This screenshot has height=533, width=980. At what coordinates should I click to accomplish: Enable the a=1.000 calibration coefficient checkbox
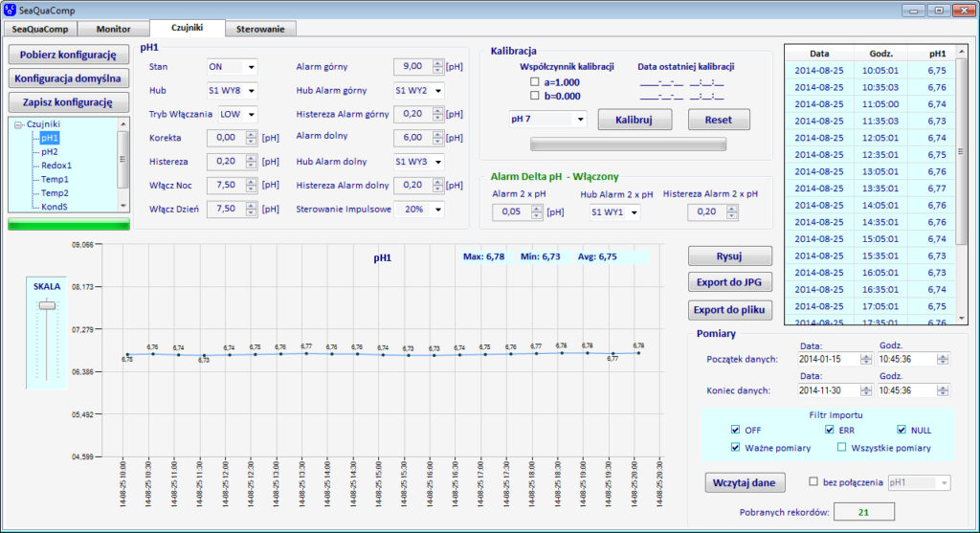pos(535,82)
